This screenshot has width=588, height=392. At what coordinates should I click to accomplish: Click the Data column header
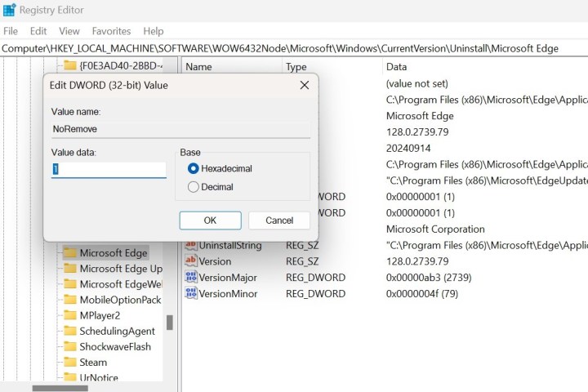(397, 67)
